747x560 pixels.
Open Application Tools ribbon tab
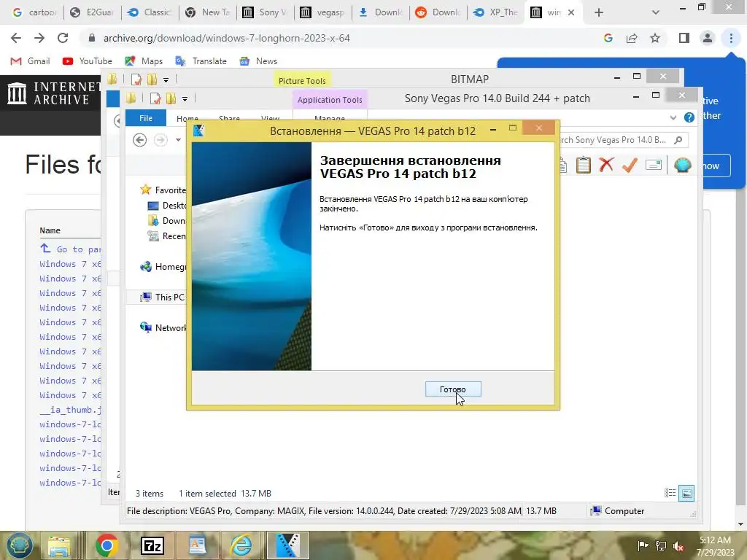coord(330,99)
